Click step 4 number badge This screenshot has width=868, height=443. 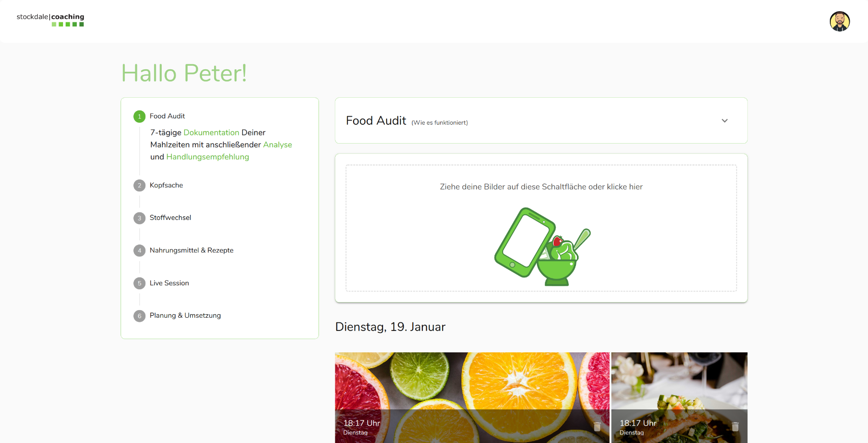[x=139, y=251]
